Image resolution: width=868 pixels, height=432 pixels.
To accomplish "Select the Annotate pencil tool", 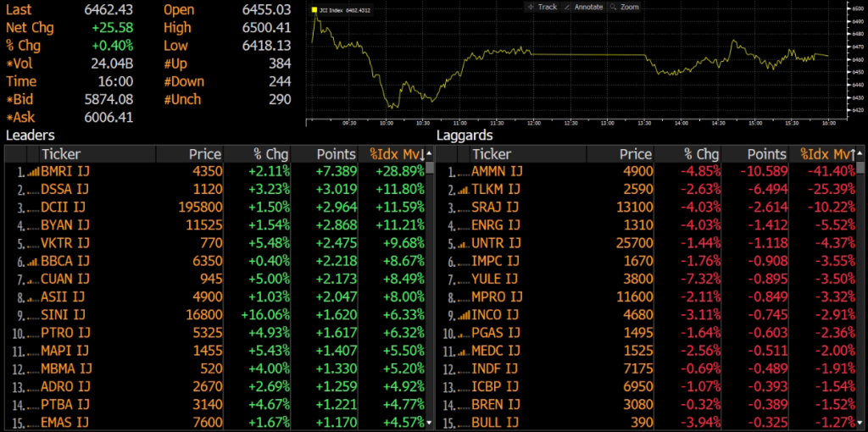I will (x=582, y=7).
